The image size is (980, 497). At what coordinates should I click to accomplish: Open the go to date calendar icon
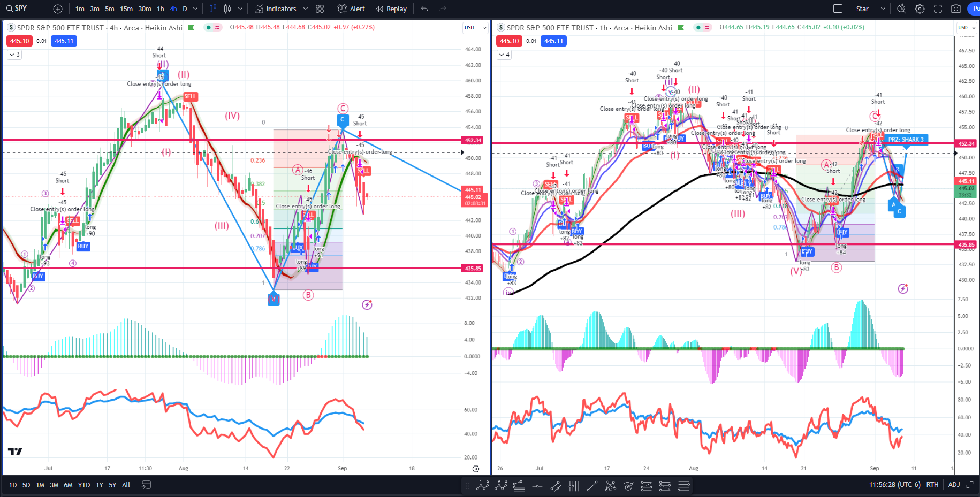tap(146, 485)
